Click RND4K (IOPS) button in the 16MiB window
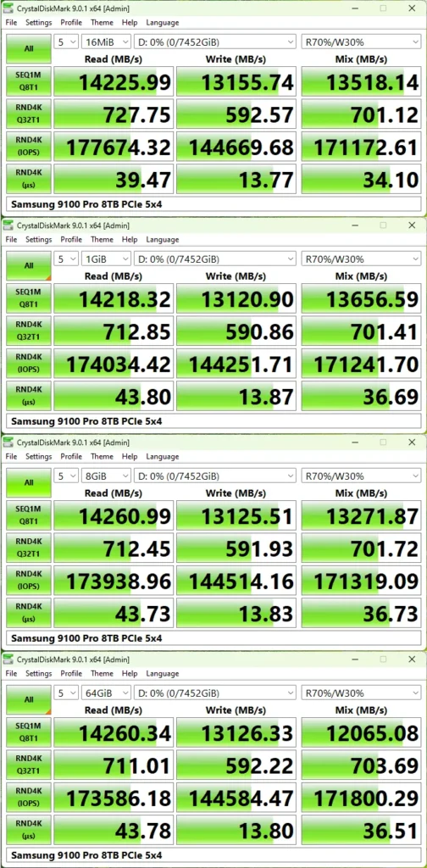The width and height of the screenshot is (427, 868). click(29, 147)
